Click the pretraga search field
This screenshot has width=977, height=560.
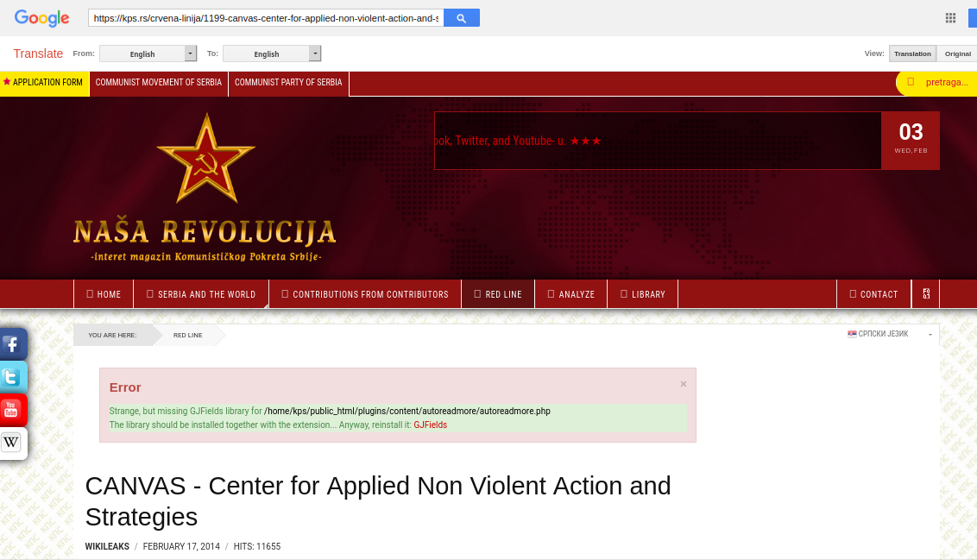938,82
